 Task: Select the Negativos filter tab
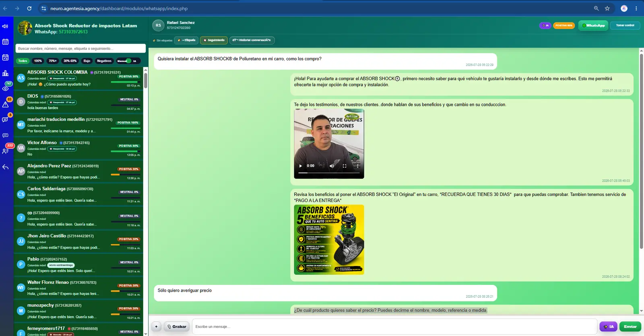(x=104, y=61)
